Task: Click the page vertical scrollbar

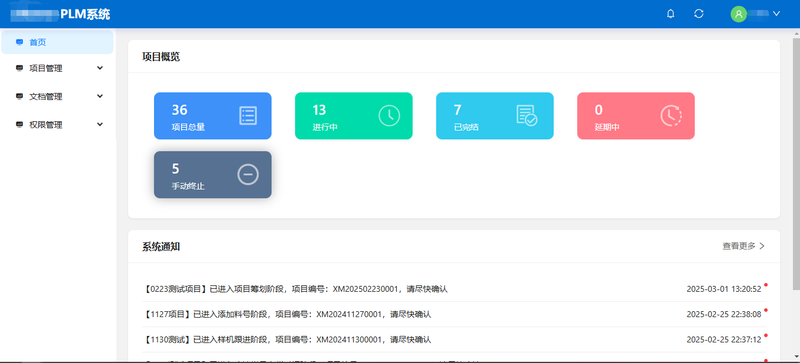Action: pos(796,163)
